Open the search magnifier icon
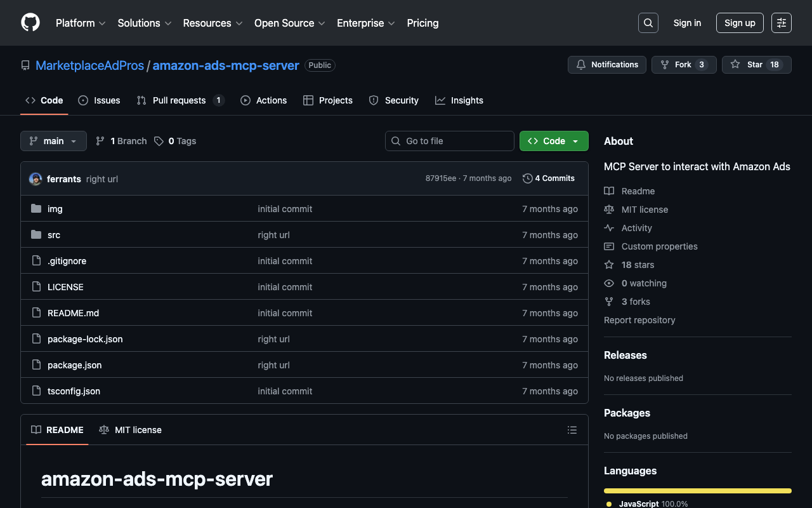 [x=648, y=23]
